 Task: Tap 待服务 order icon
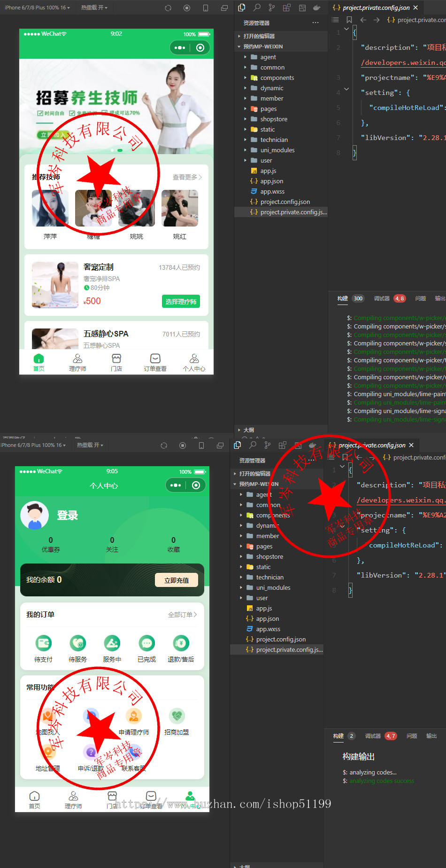click(x=78, y=643)
